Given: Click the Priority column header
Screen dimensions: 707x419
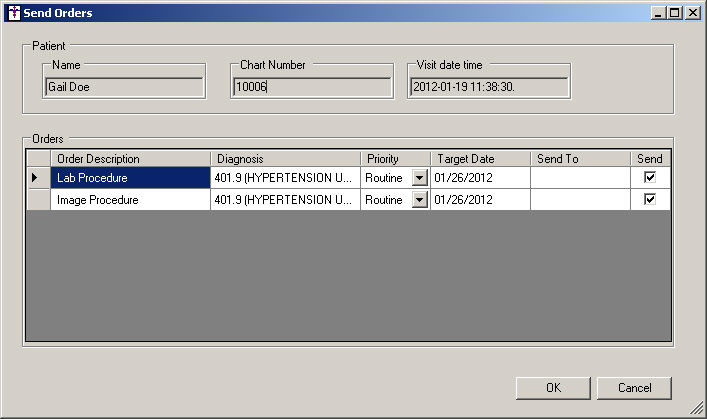Looking at the screenshot, I should pyautogui.click(x=395, y=159).
